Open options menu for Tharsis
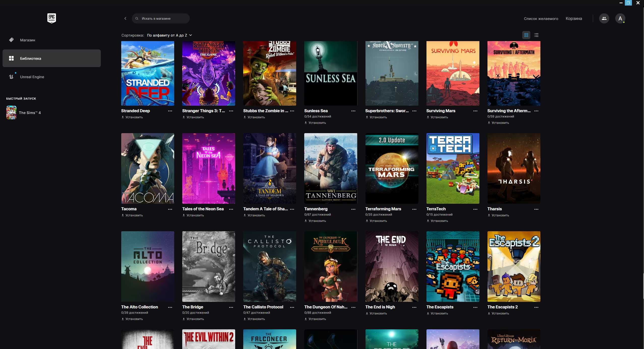644x349 pixels. [x=536, y=209]
